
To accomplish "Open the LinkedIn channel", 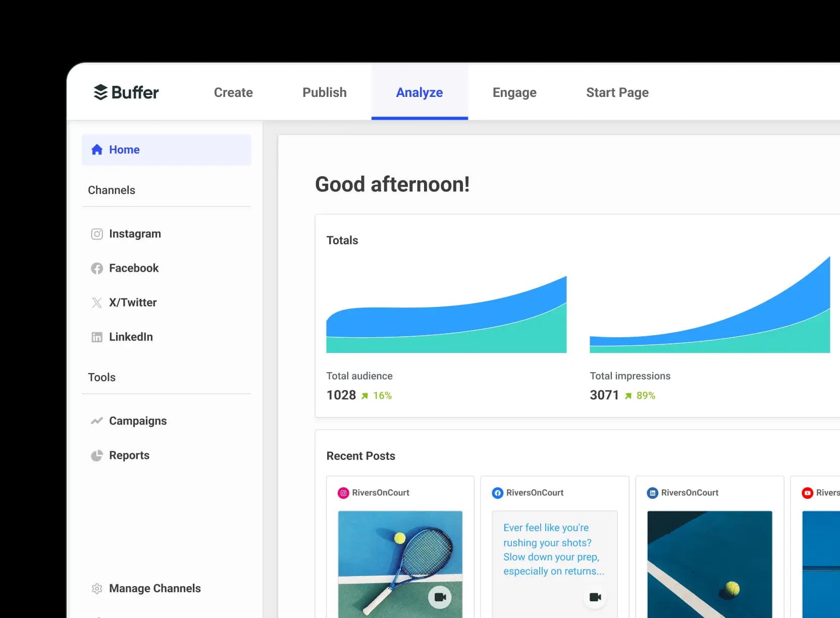I will pos(131,337).
